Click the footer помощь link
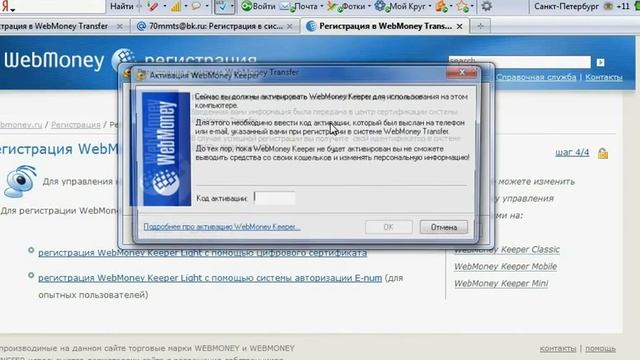The width and height of the screenshot is (640, 360). [x=600, y=349]
